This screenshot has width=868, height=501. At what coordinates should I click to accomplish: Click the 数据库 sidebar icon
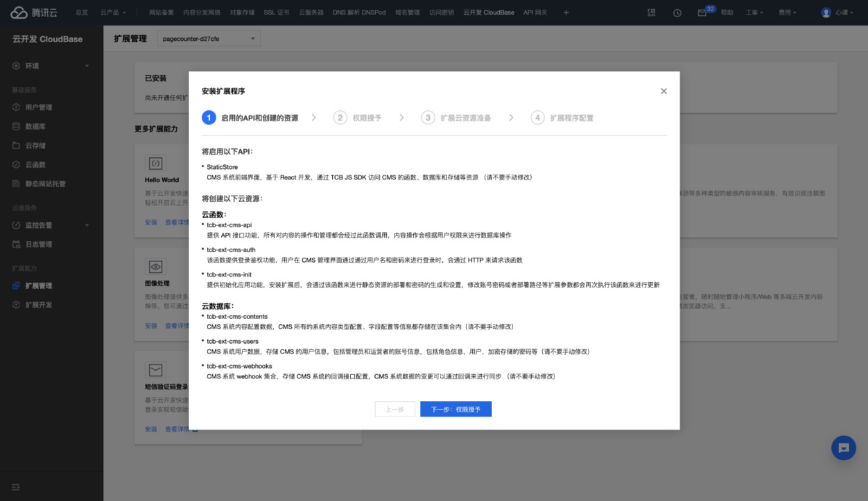(x=16, y=126)
